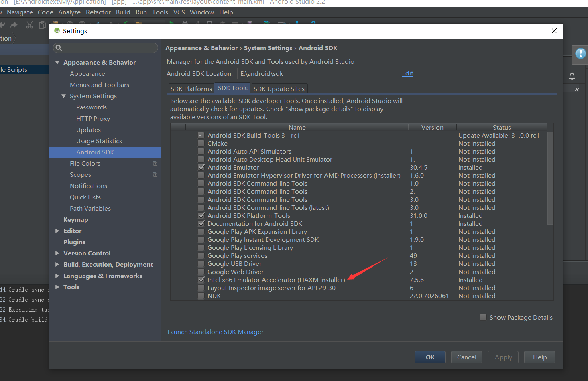Viewport: 588px width, 381px height.
Task: Close the Settings dialog with the X
Action: (554, 31)
